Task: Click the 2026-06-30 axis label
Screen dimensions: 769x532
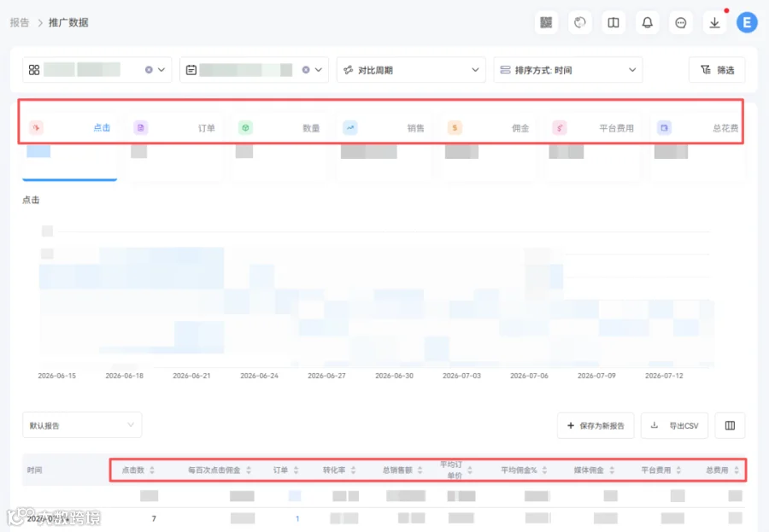Action: pyautogui.click(x=394, y=376)
